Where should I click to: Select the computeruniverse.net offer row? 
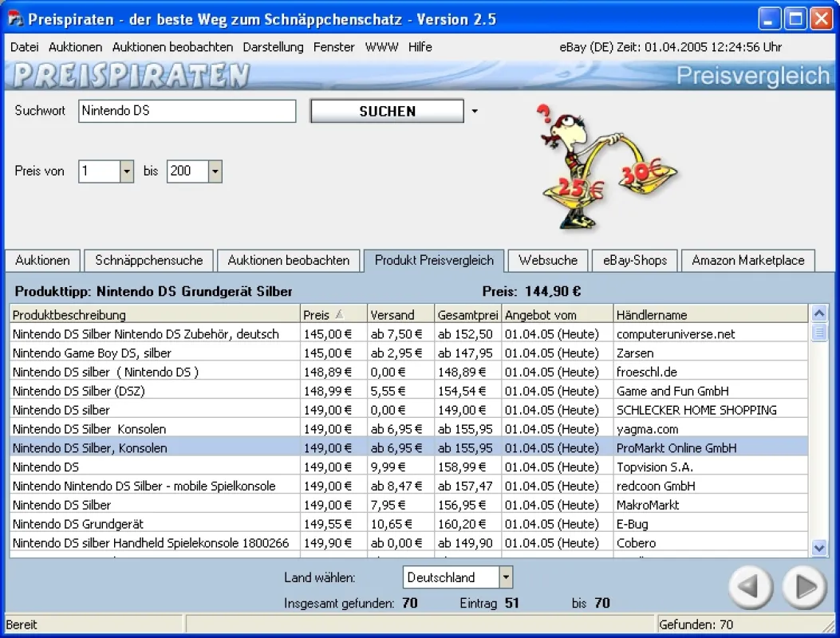point(408,333)
